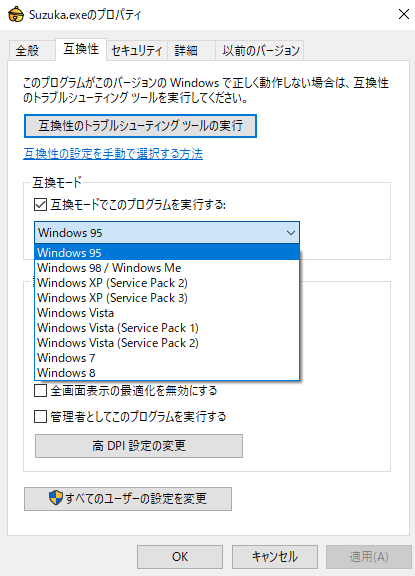
Task: Check 管理者としてこのプログラムを実行する
Action: pyautogui.click(x=40, y=417)
